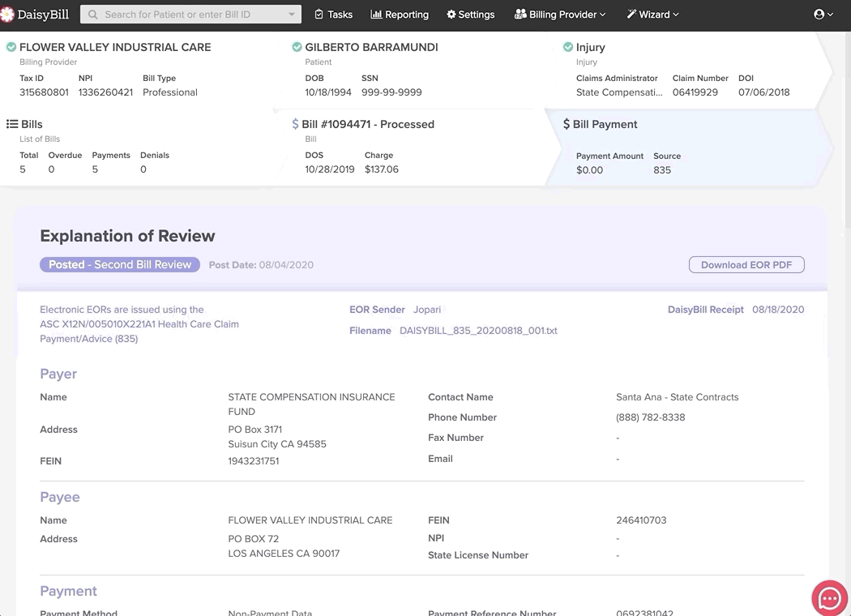Go to the Reporting menu

click(x=400, y=15)
